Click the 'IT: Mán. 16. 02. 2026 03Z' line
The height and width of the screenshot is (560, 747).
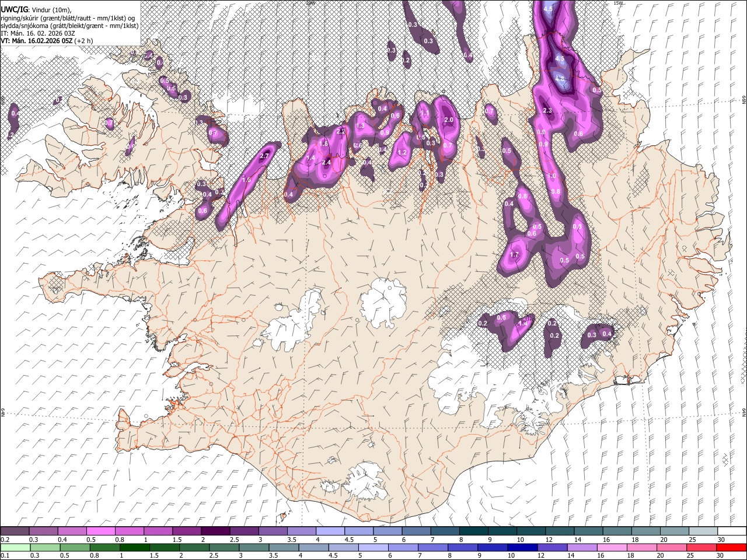(37, 33)
